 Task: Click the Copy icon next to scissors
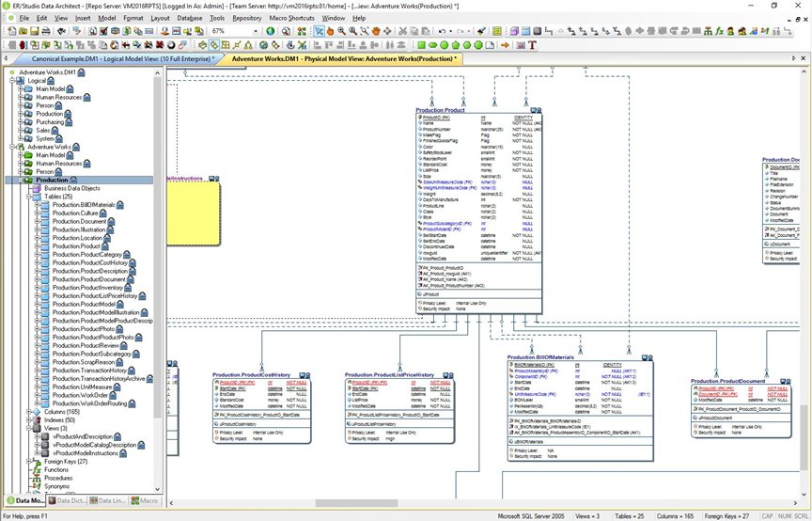(414, 31)
